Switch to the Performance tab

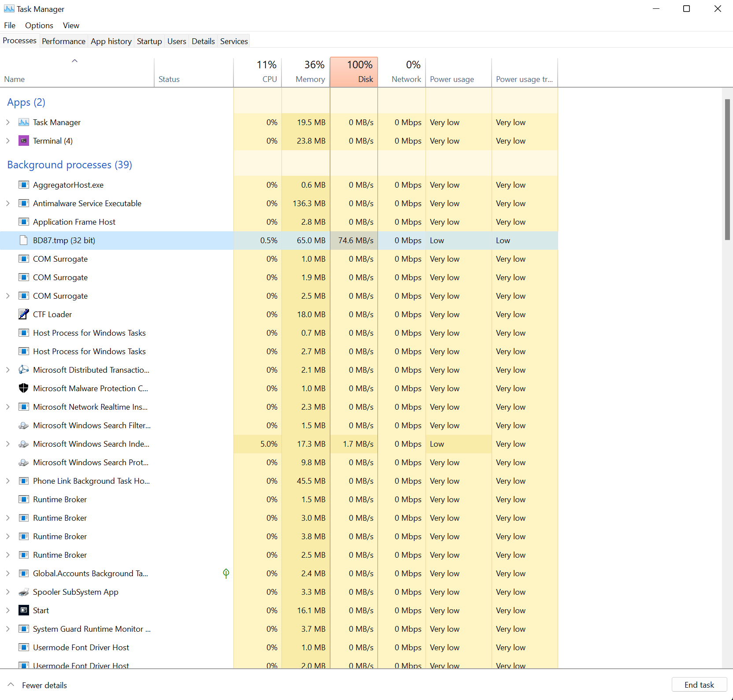click(x=63, y=41)
